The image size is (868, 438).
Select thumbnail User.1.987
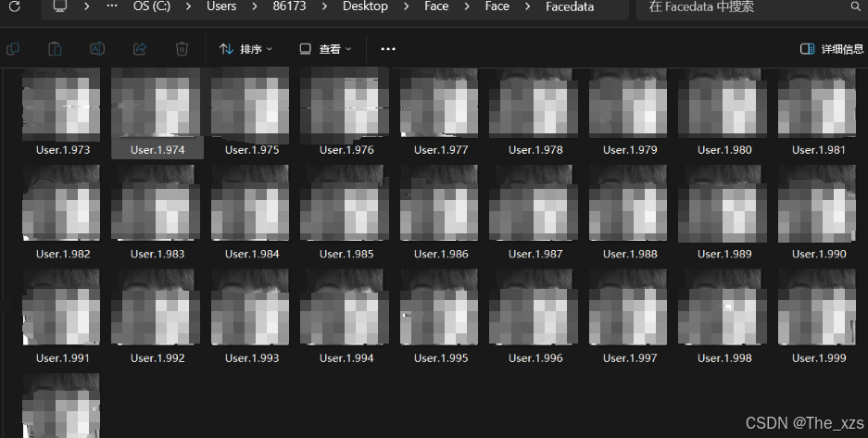[534, 203]
